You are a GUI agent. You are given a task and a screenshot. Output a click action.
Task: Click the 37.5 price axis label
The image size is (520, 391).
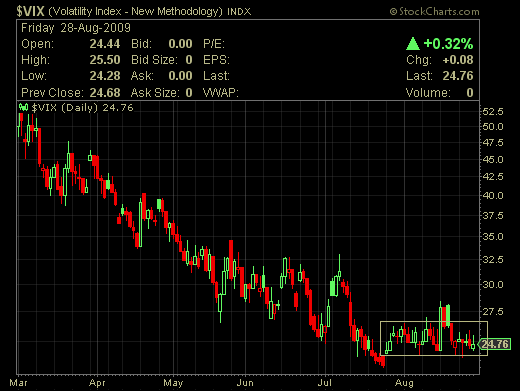493,216
